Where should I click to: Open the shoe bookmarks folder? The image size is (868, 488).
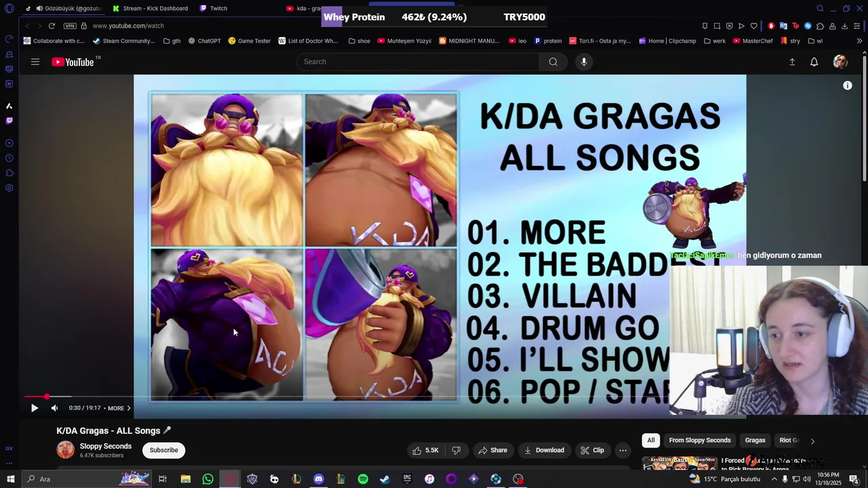click(359, 41)
